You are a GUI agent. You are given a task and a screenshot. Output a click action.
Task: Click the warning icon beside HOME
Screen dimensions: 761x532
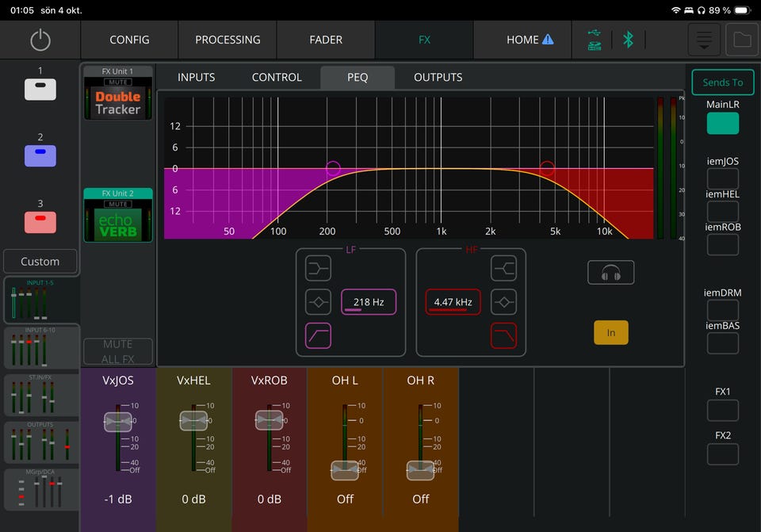coord(548,40)
